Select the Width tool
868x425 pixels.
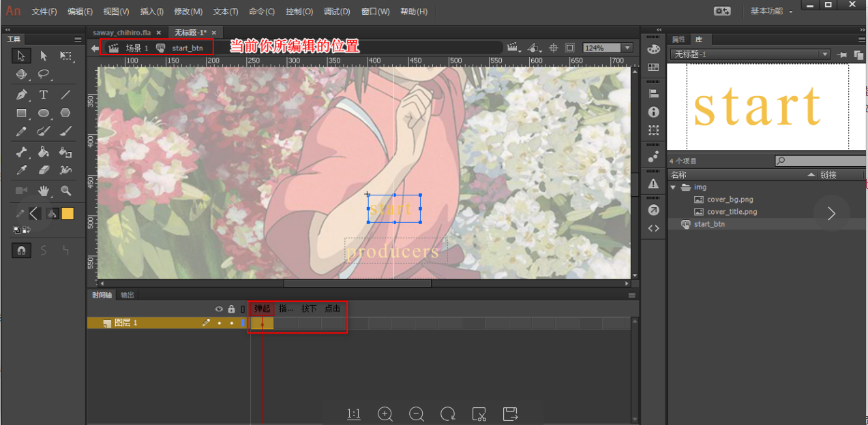(x=66, y=170)
